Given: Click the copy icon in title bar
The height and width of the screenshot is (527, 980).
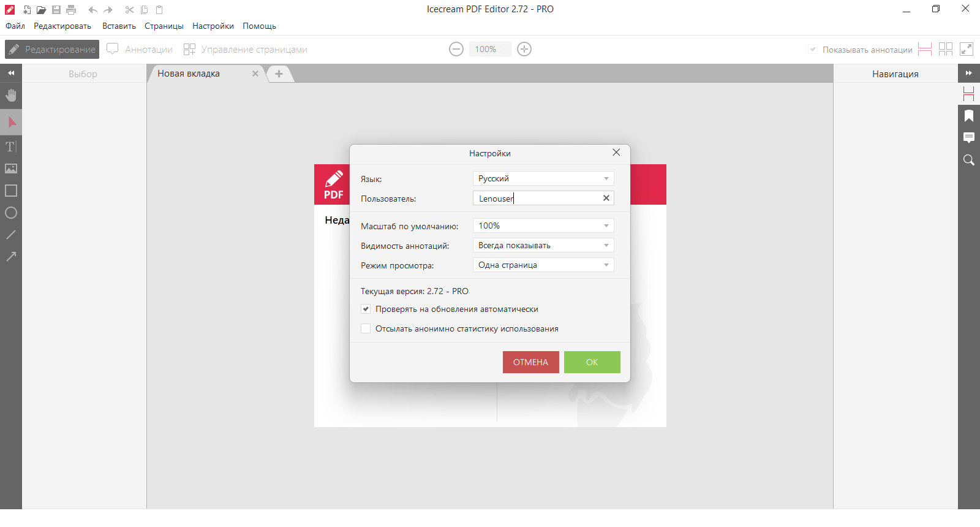Looking at the screenshot, I should tap(145, 10).
